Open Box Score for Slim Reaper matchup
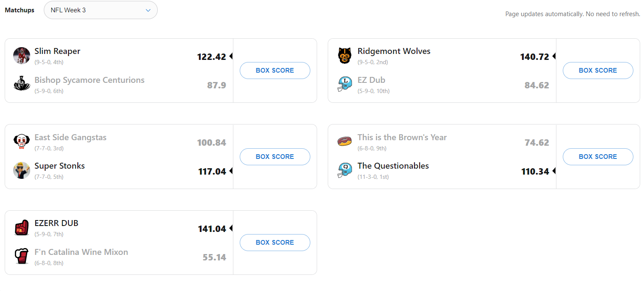Image resolution: width=644 pixels, height=291 pixels. [275, 71]
